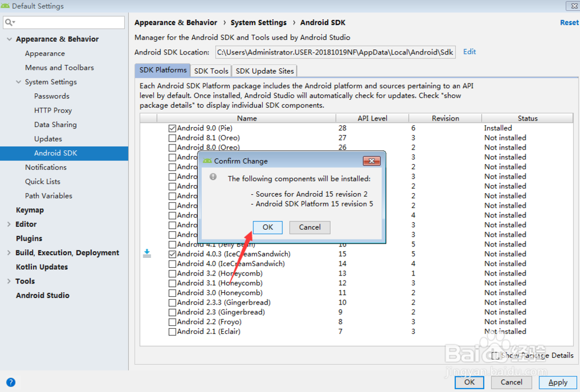Check Android 8.1 (Oreo) checkbox
Image resolution: width=580 pixels, height=392 pixels.
(x=172, y=138)
